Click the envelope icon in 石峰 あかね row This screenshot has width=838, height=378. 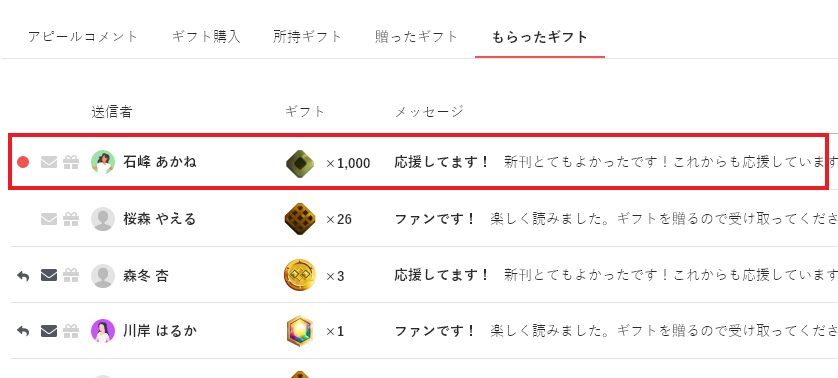click(49, 162)
